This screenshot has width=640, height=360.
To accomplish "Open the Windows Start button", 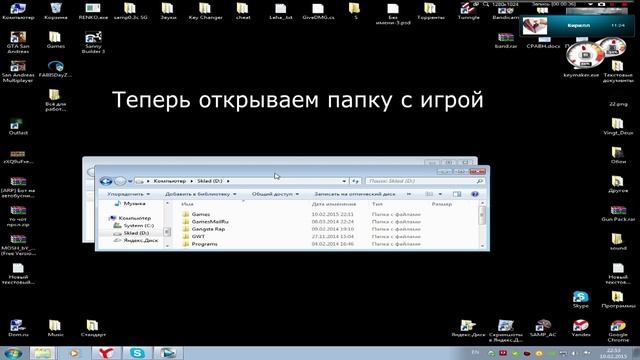I will 14,353.
